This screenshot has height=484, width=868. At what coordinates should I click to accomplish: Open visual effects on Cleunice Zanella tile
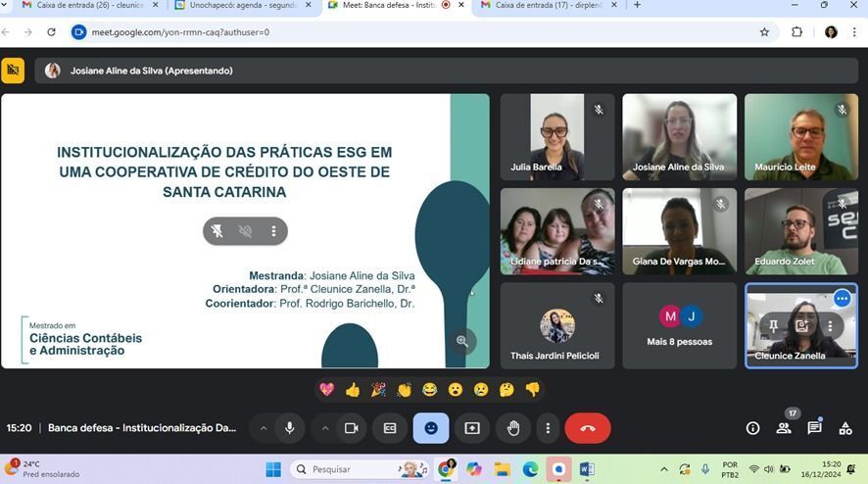tap(801, 326)
